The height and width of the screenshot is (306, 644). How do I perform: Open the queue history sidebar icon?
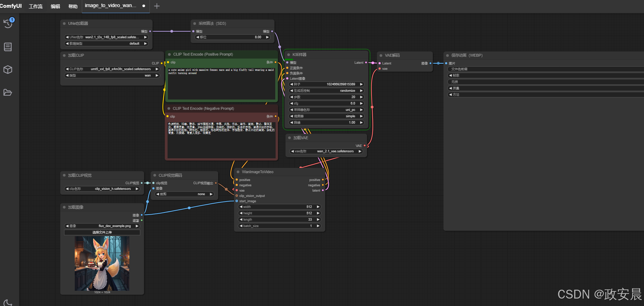coord(8,23)
